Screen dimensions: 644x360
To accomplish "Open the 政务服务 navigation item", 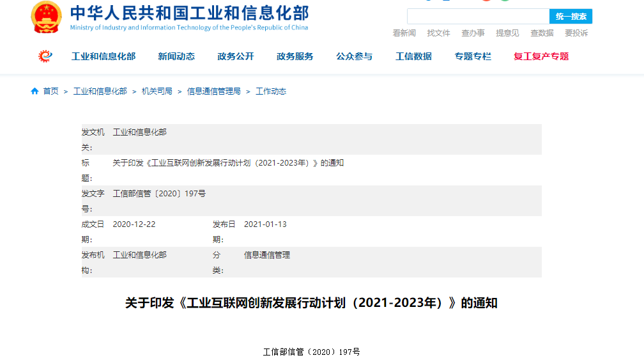I will pyautogui.click(x=295, y=56).
